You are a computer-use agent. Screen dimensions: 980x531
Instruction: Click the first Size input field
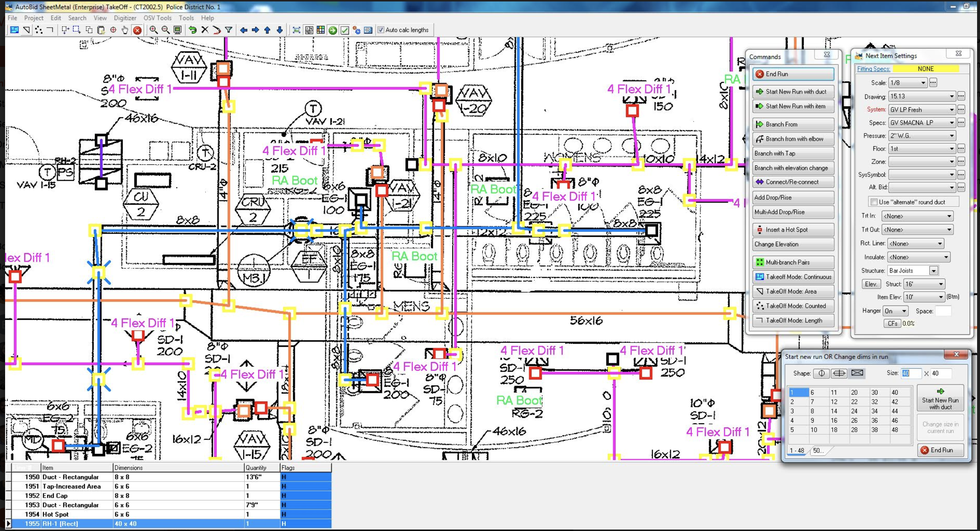(x=911, y=373)
